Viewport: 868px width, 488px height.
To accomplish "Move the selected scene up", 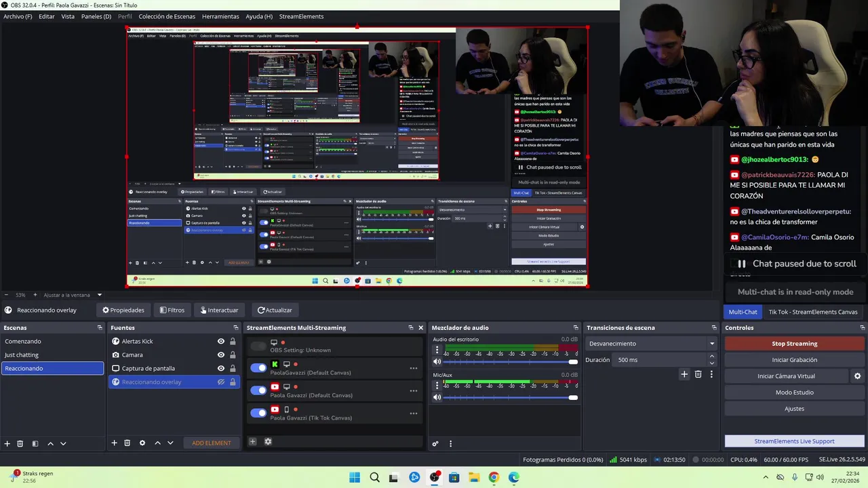I will pos(50,443).
